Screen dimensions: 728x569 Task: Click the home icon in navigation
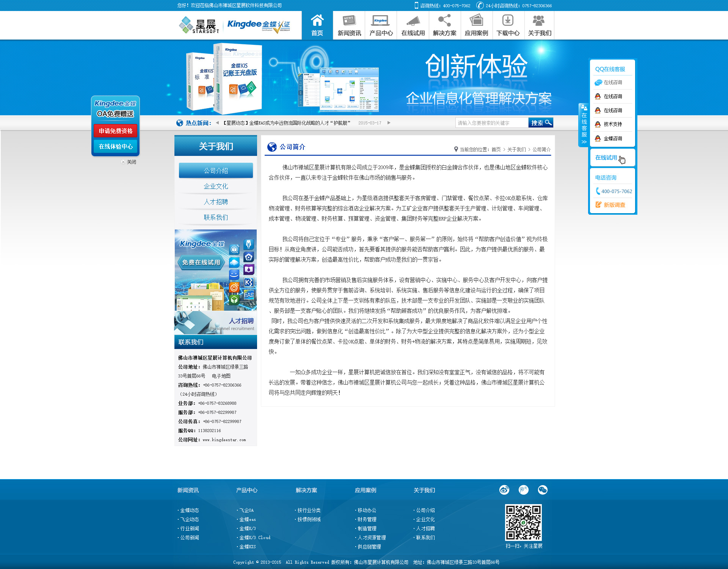click(x=317, y=20)
